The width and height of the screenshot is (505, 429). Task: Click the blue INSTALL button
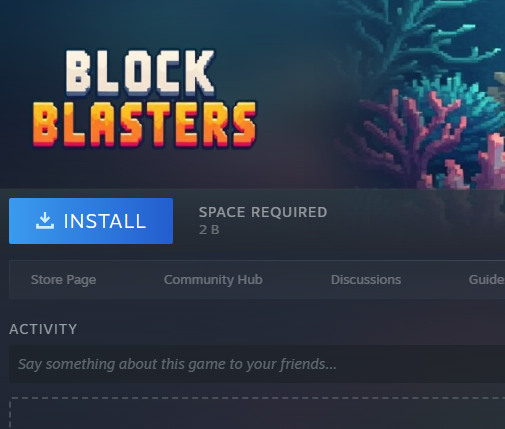click(91, 221)
